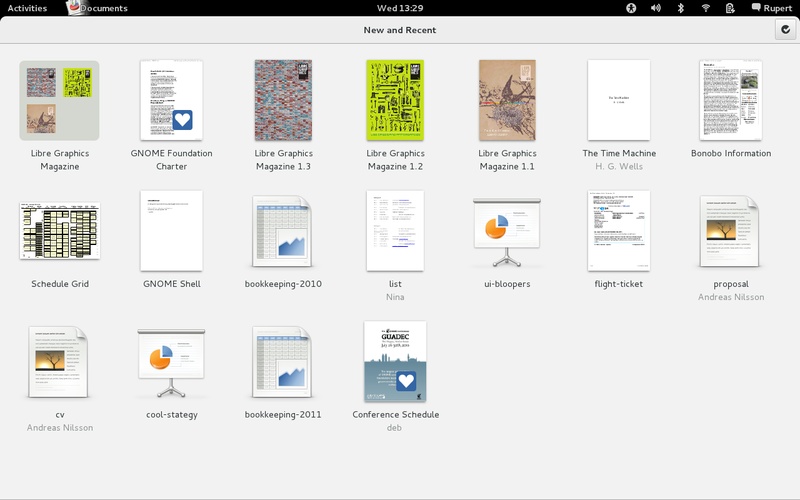Image resolution: width=800 pixels, height=500 pixels.
Task: Select the Schedule Grid document
Action: (x=59, y=231)
